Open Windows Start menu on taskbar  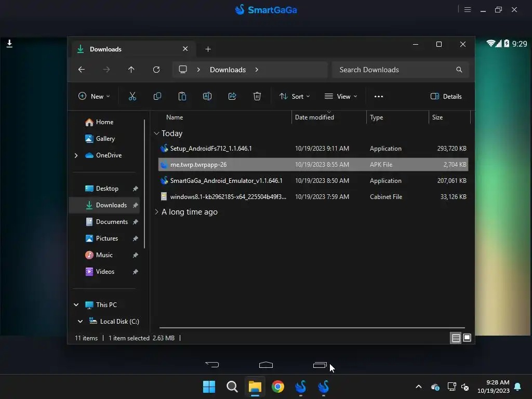tap(209, 387)
